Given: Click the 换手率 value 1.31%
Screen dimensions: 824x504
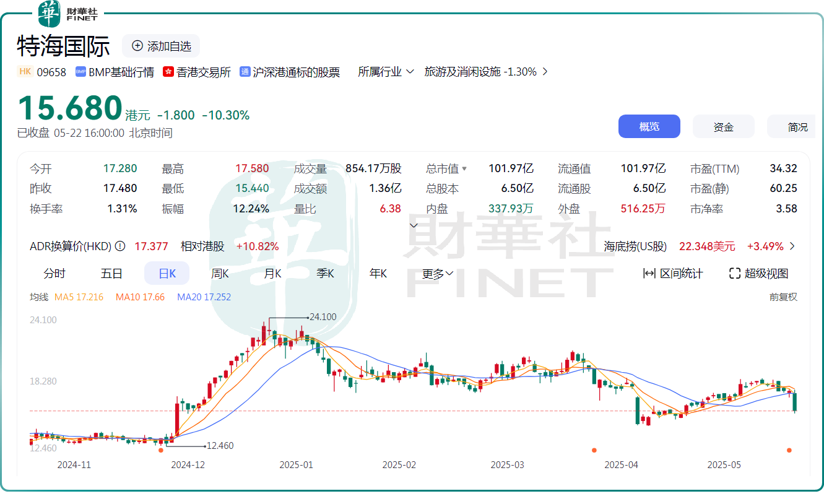Looking at the screenshot, I should pyautogui.click(x=122, y=209).
